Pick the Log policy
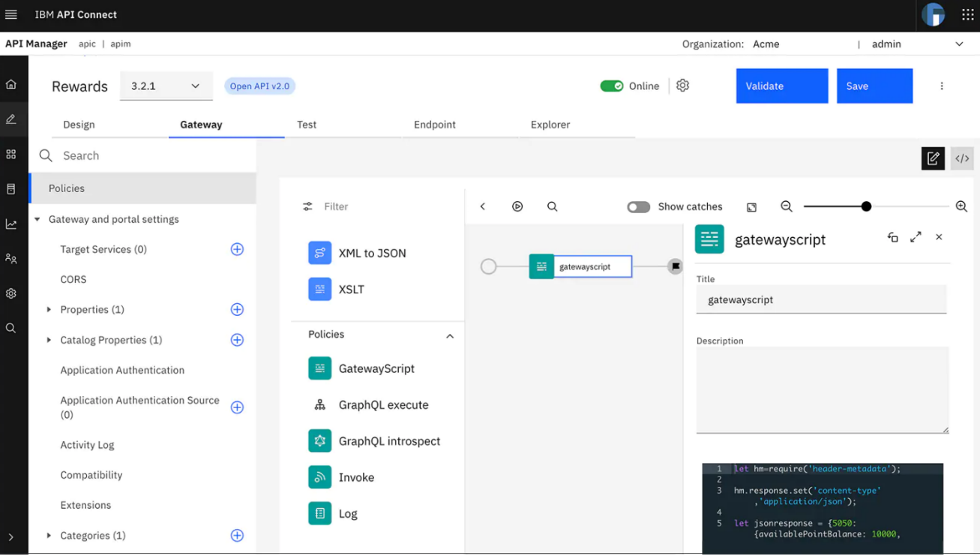The image size is (980, 556). 333,513
